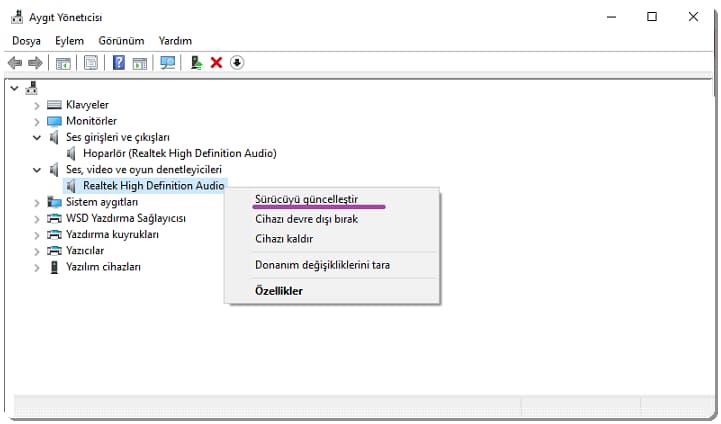721x424 pixels.
Task: Scan for hardware changes monitor icon
Action: (168, 63)
